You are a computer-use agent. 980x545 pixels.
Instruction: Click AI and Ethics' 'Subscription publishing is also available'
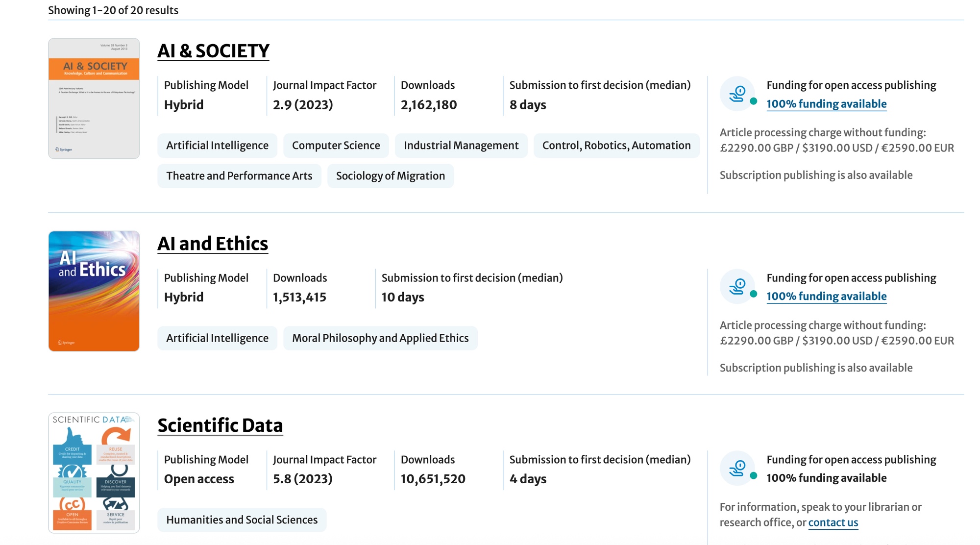816,368
